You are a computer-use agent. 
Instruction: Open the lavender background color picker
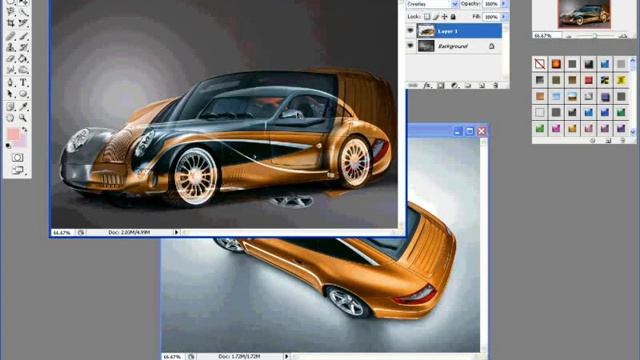[x=22, y=142]
